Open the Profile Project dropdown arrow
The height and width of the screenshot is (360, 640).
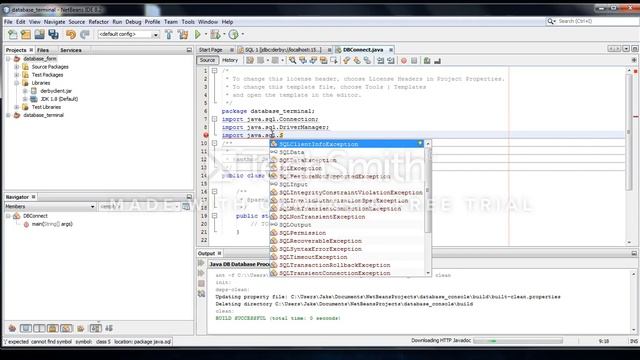click(x=243, y=35)
